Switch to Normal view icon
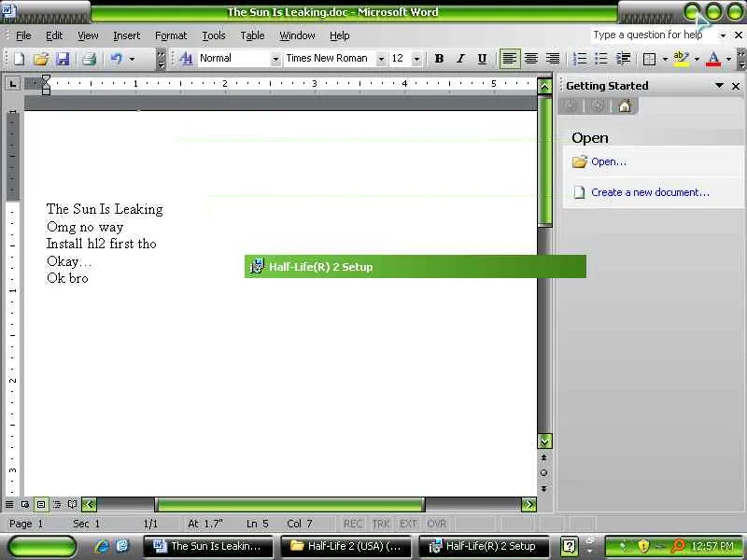The image size is (747, 560). click(9, 504)
